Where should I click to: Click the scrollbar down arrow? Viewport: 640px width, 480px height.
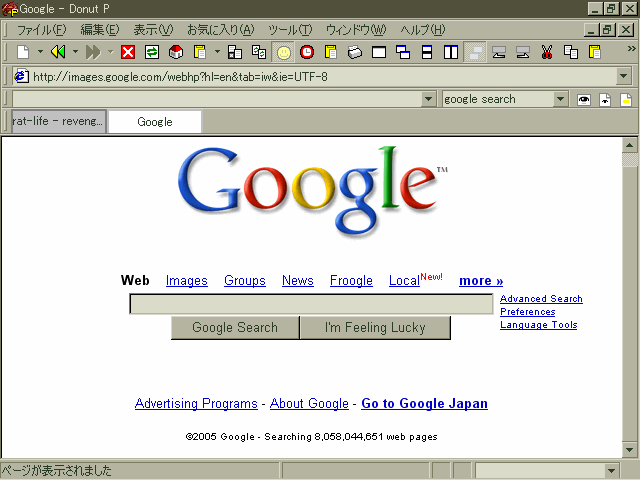tap(630, 450)
